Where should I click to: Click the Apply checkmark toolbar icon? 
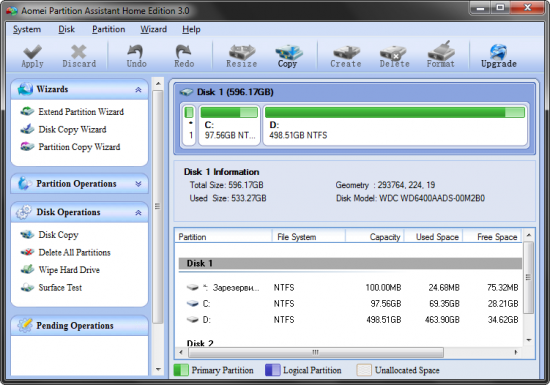click(32, 52)
